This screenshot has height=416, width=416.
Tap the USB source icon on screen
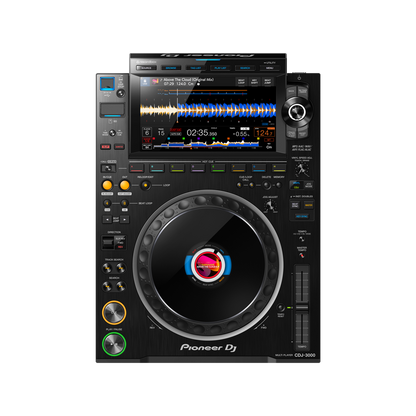[x=145, y=82]
